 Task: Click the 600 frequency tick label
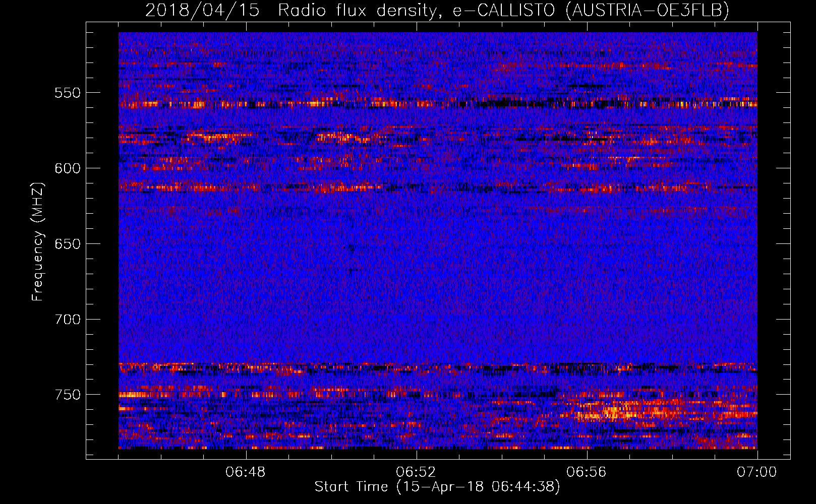point(68,168)
